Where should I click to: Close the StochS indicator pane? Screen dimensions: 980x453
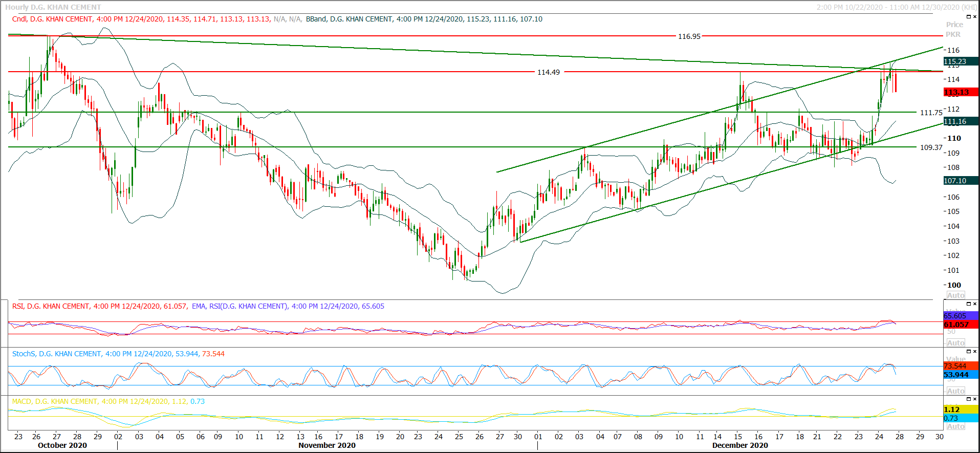974,352
